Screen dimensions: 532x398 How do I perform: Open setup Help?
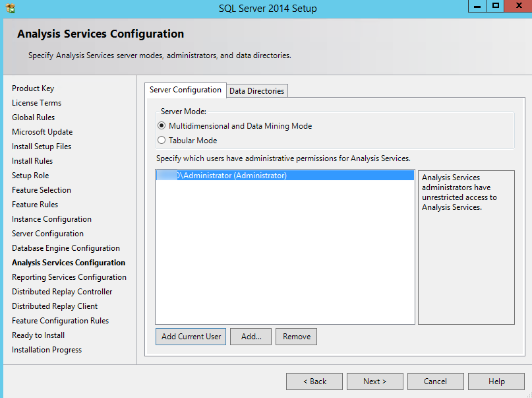point(496,381)
